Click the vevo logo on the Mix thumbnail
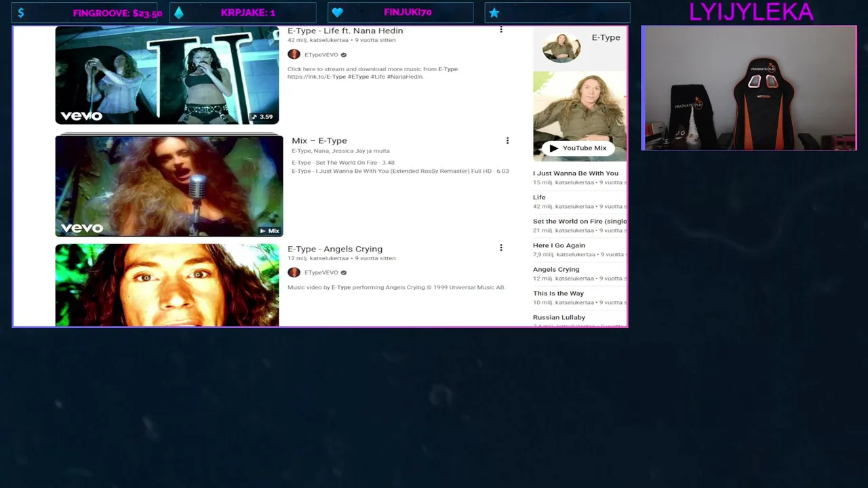The image size is (868, 488). pos(81,228)
